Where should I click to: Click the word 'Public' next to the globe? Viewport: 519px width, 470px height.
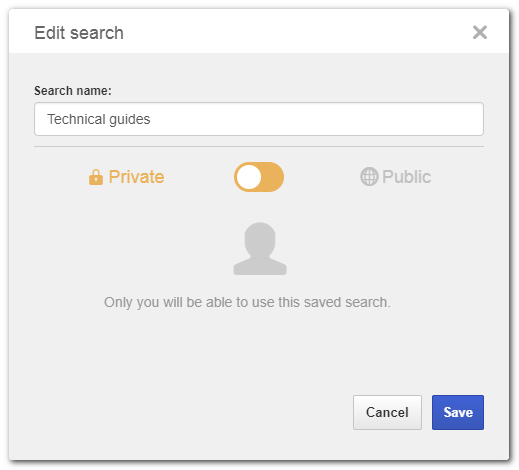(x=406, y=177)
